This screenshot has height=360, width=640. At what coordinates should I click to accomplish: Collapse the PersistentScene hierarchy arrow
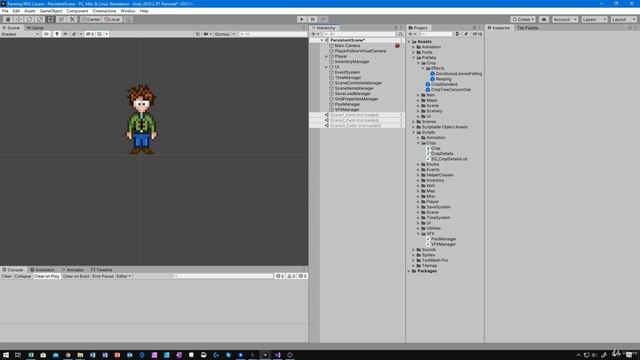click(x=322, y=40)
